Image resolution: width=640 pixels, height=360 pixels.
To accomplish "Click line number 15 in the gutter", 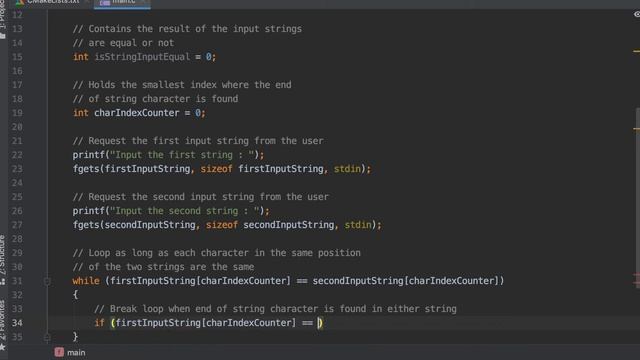I will (17, 57).
